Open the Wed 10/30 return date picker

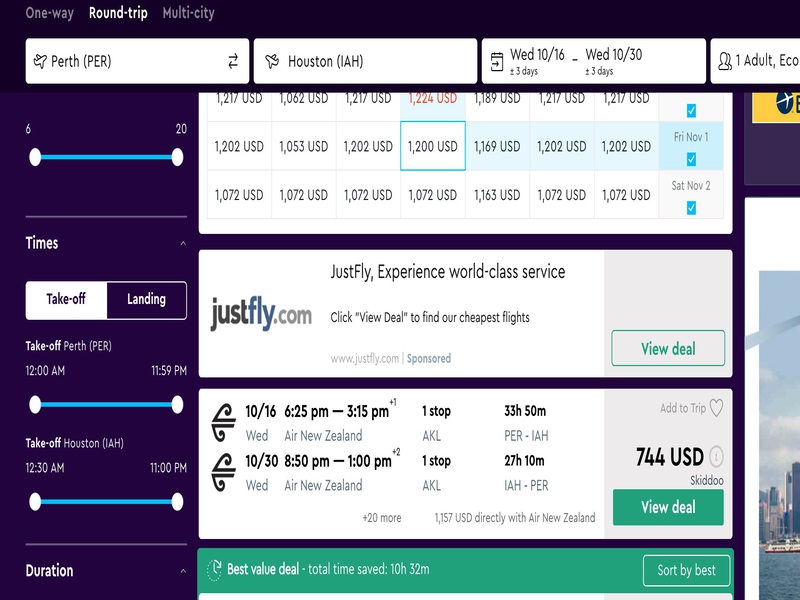pyautogui.click(x=614, y=61)
